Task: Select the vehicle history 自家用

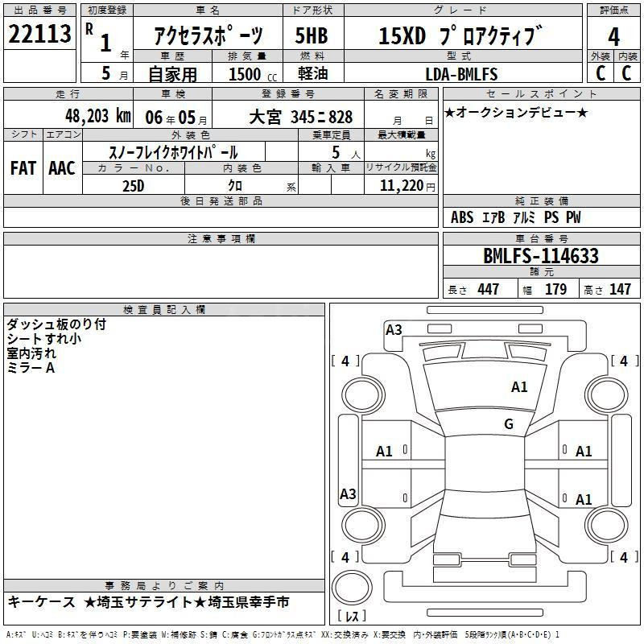Action: click(x=172, y=74)
